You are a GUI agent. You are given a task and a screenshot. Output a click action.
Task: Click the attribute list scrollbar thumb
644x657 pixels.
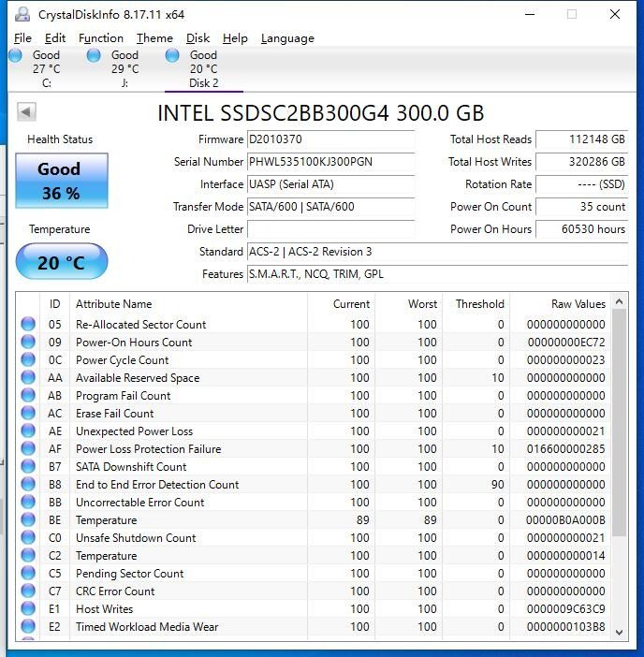620,422
